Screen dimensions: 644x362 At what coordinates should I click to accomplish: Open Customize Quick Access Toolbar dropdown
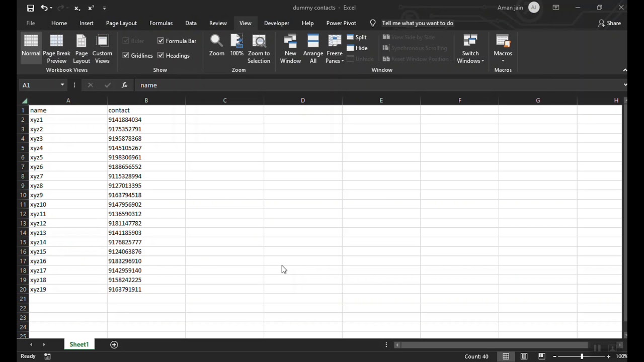[104, 8]
